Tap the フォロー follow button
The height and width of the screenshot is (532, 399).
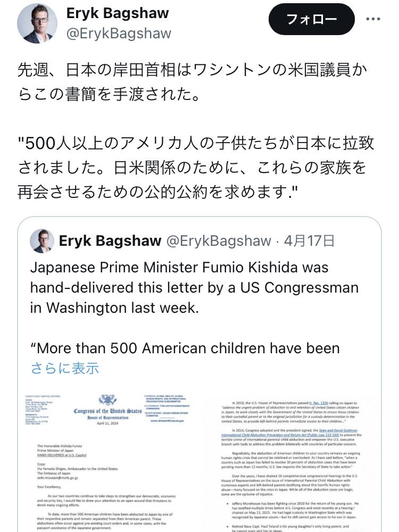[x=311, y=20]
